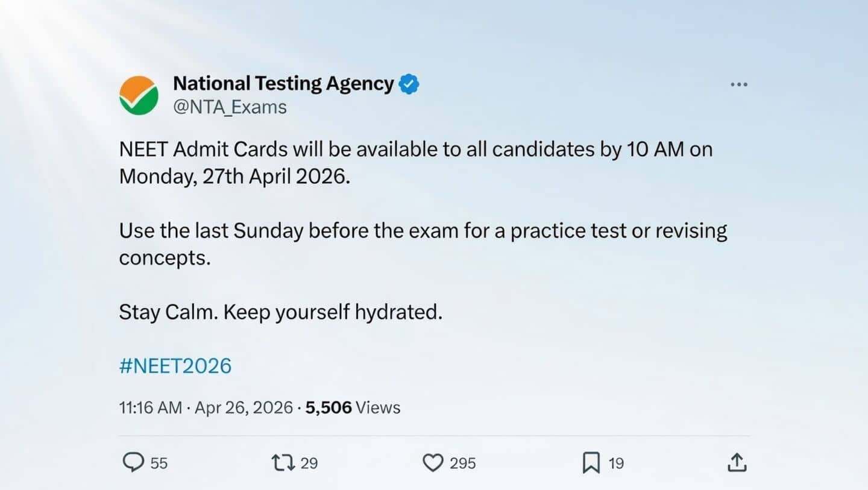Repost the tweet using the repost arrows icon
Image resolution: width=868 pixels, height=490 pixels.
pos(282,462)
